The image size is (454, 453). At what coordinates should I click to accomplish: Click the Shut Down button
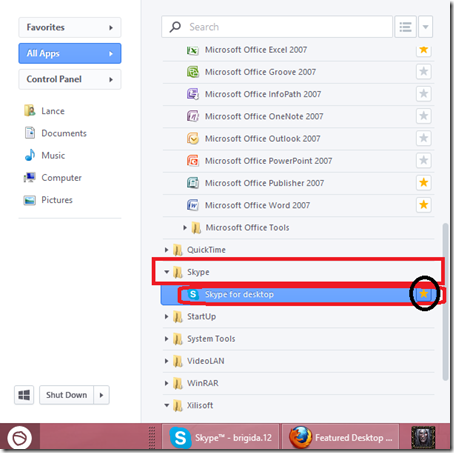coord(66,395)
